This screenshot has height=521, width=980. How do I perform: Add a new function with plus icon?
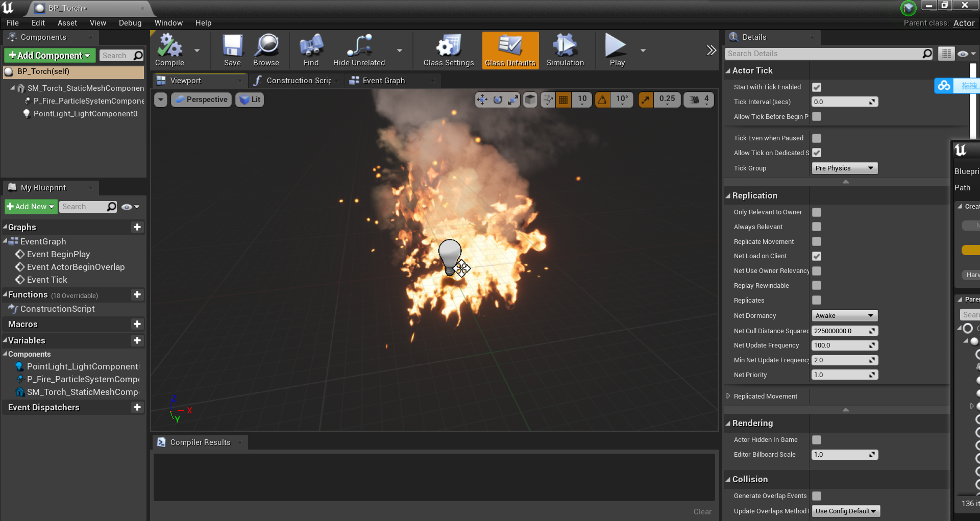(137, 294)
